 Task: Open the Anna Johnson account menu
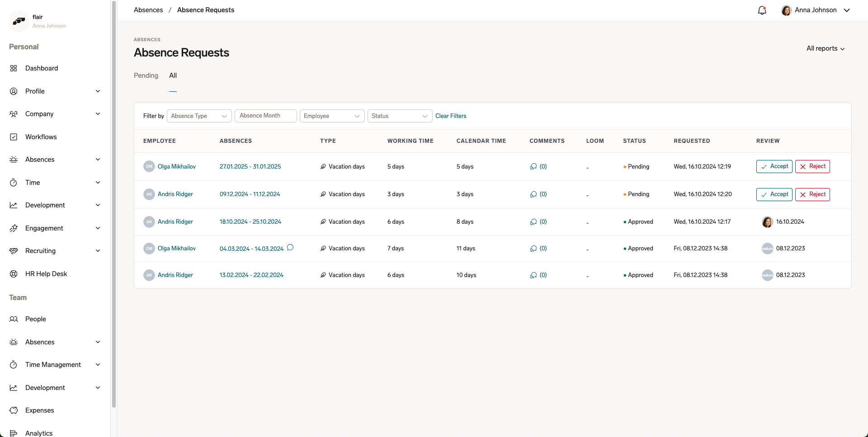[815, 10]
